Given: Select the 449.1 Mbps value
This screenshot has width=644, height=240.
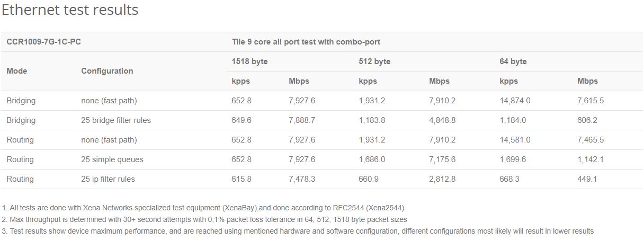Looking at the screenshot, I should (x=587, y=179).
